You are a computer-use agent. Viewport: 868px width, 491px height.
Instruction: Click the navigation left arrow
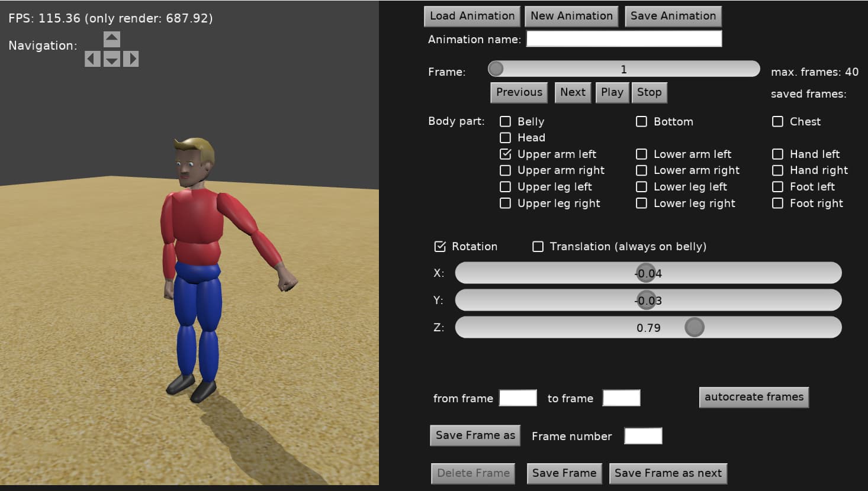pos(92,59)
